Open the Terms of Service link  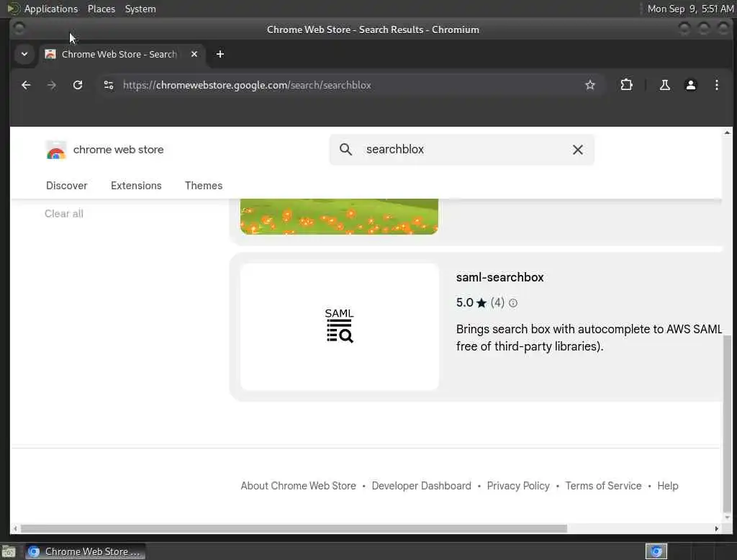coord(603,486)
